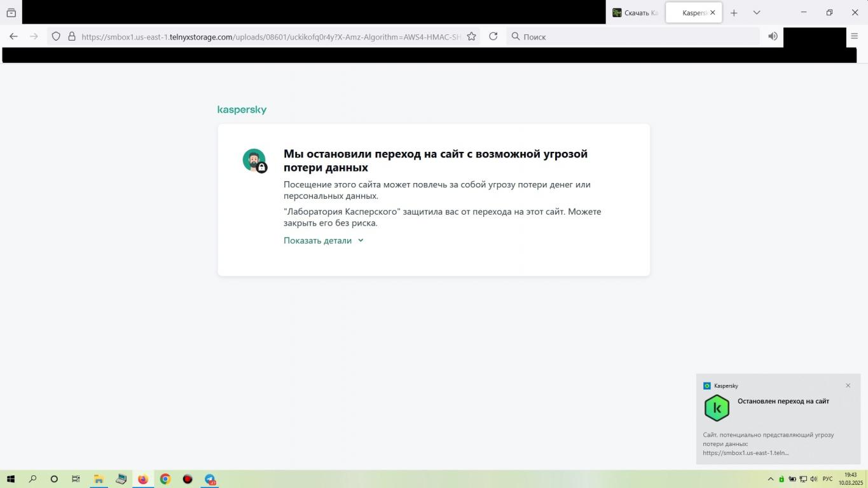Switch the 'РУС' input language indicator
The height and width of the screenshot is (488, 868).
coord(827,479)
